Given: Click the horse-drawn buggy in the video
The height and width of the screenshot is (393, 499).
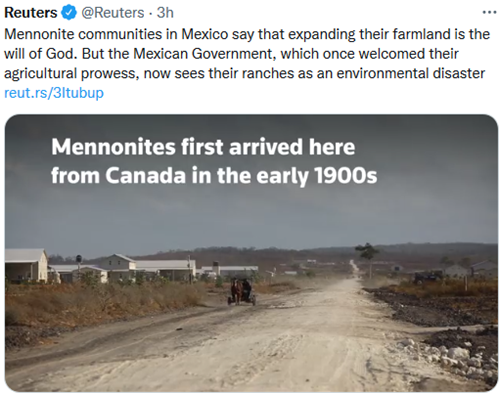Looking at the screenshot, I should click(x=242, y=291).
